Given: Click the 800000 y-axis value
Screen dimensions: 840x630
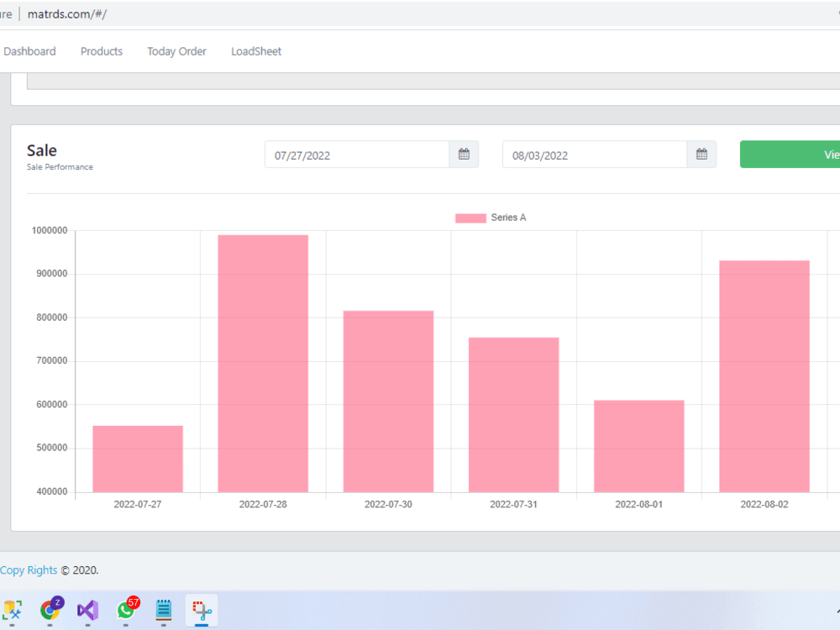Looking at the screenshot, I should pyautogui.click(x=52, y=318).
